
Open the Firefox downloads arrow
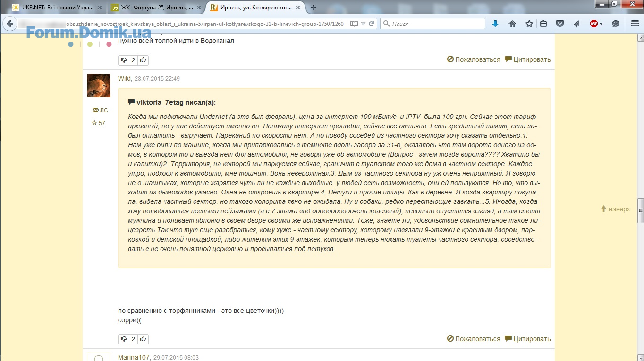coord(495,24)
